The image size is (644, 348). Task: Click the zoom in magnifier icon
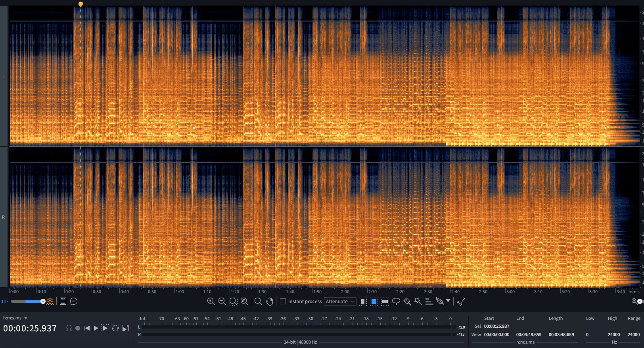(x=211, y=302)
